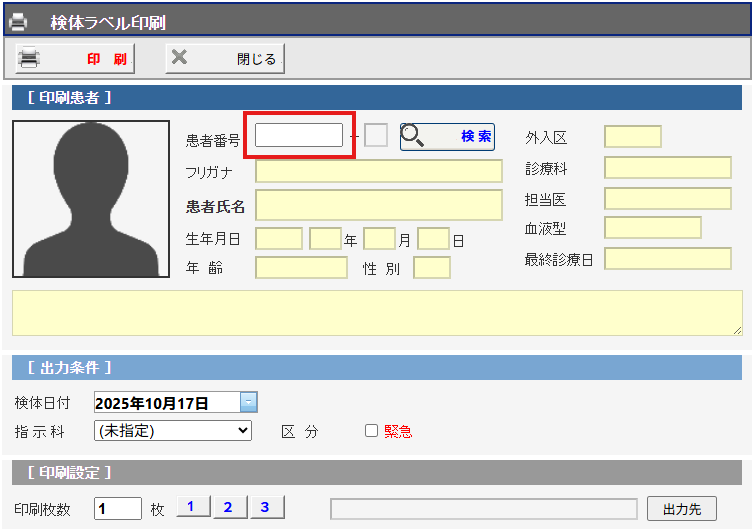Image resolution: width=752 pixels, height=529 pixels.
Task: Click the large yellow notes text area
Action: point(376,313)
